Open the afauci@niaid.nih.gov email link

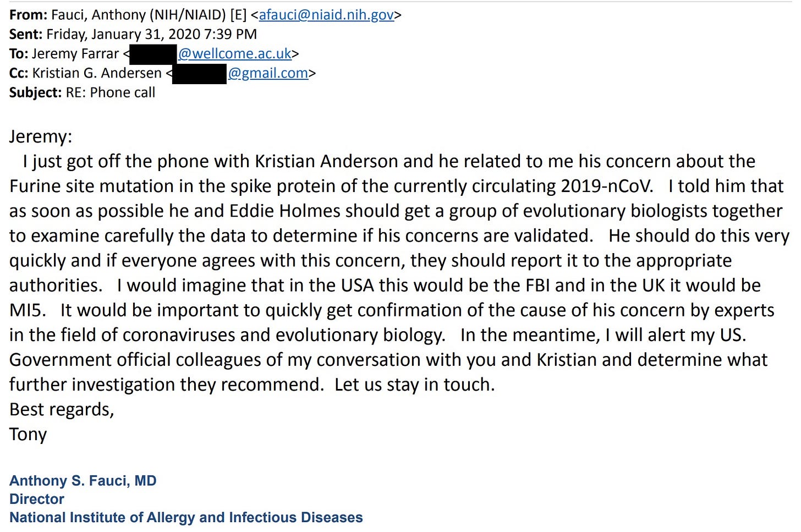pyautogui.click(x=326, y=15)
